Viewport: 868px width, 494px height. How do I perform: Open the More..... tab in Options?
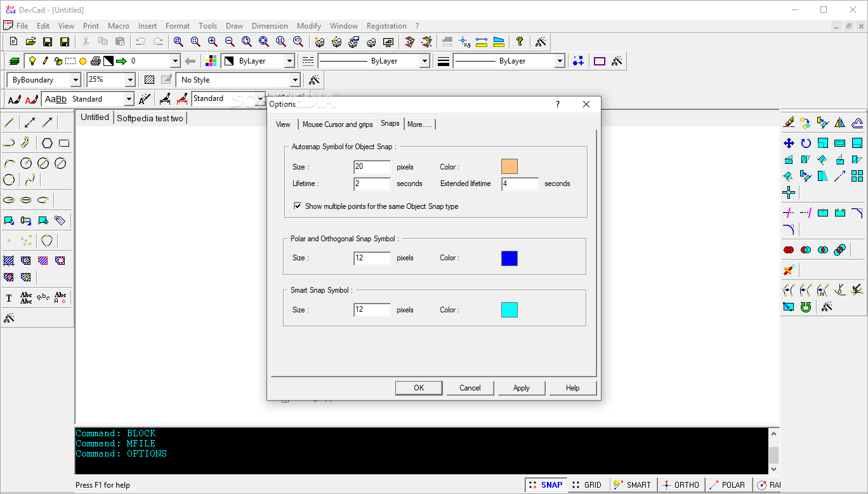pyautogui.click(x=419, y=124)
